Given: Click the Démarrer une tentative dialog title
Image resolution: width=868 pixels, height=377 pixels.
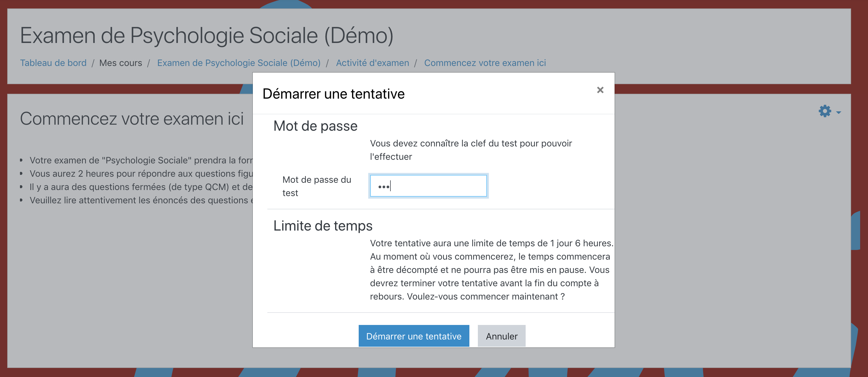Looking at the screenshot, I should [x=333, y=94].
